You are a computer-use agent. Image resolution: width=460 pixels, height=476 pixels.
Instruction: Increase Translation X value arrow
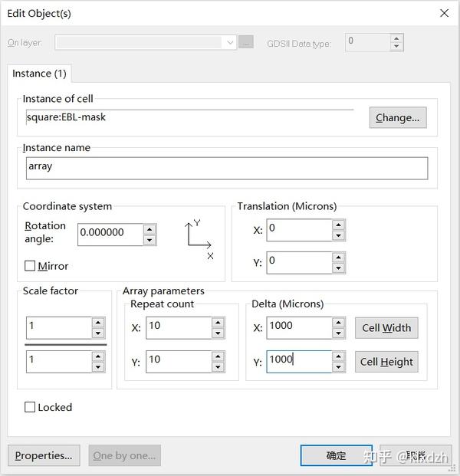[x=339, y=225]
